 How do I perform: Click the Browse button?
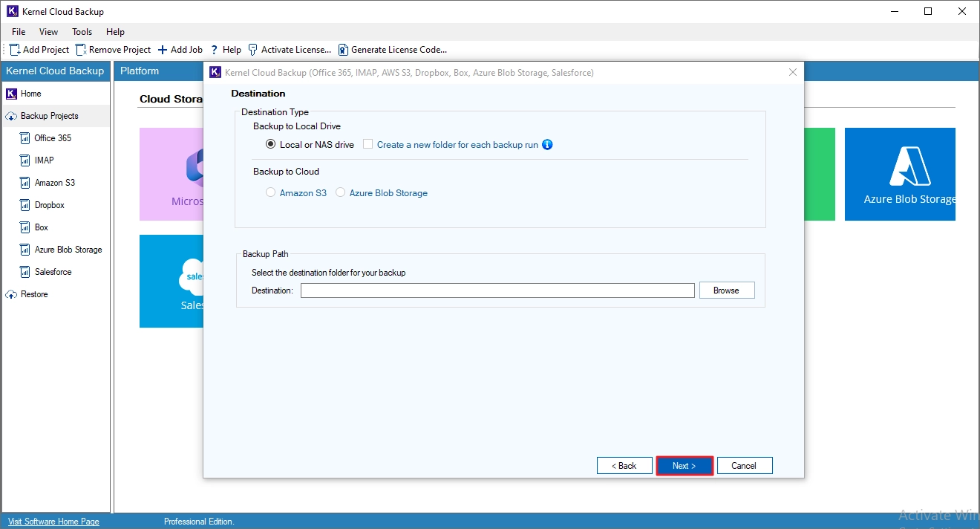pos(727,291)
